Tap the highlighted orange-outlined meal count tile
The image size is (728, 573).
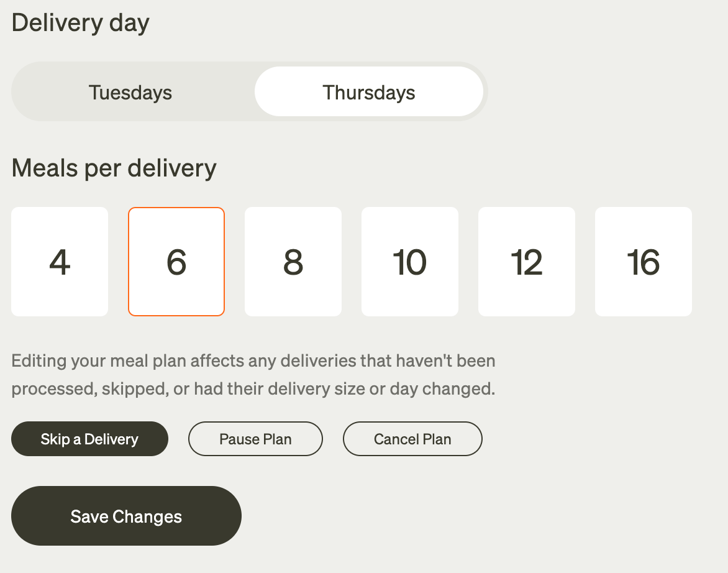176,262
